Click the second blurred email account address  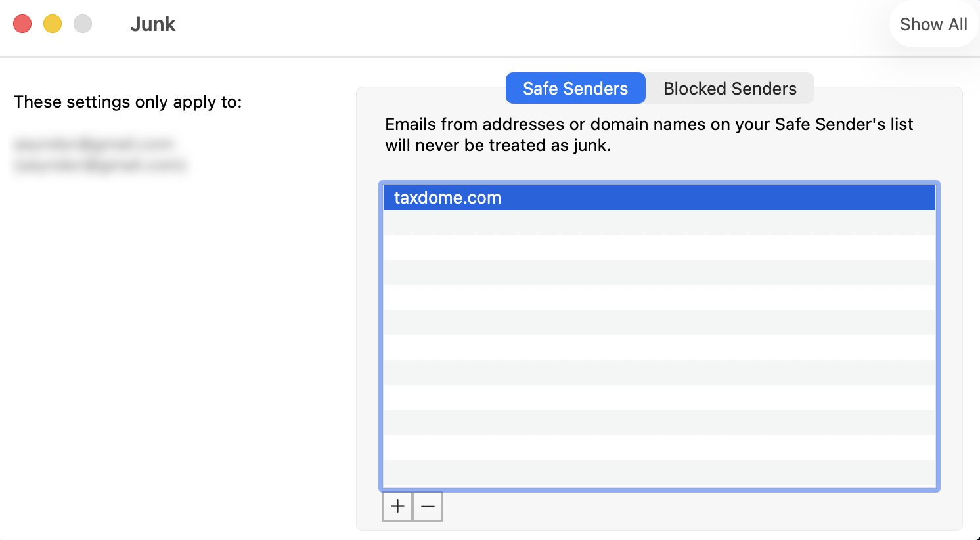pos(100,164)
